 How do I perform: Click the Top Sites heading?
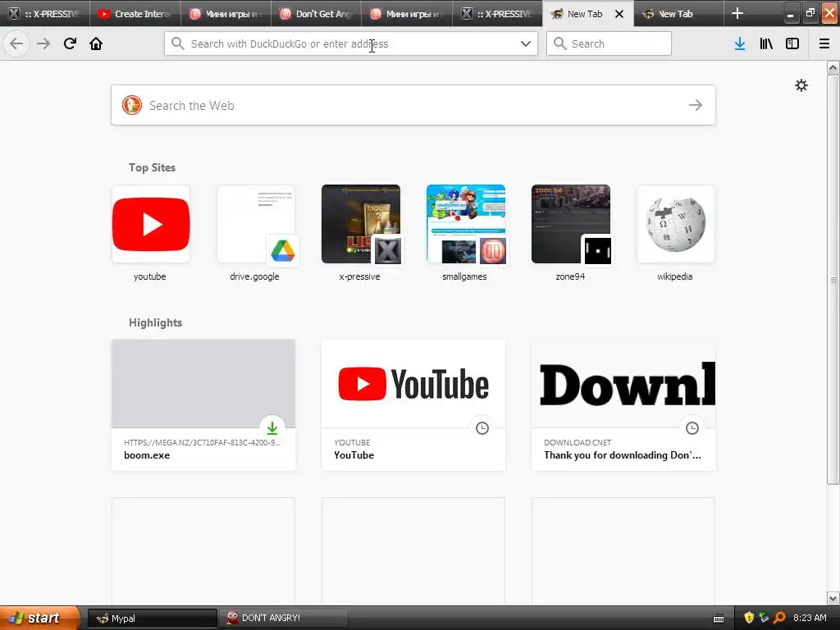click(152, 167)
